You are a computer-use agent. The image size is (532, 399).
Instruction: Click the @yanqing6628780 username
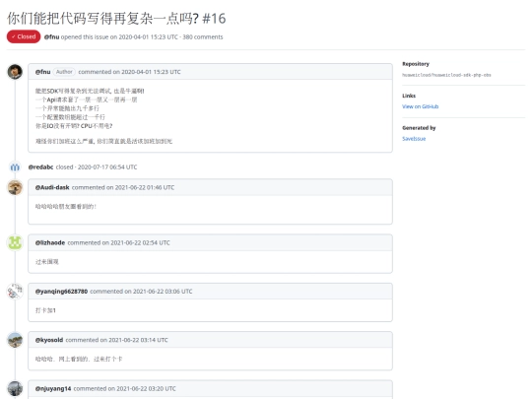click(61, 291)
